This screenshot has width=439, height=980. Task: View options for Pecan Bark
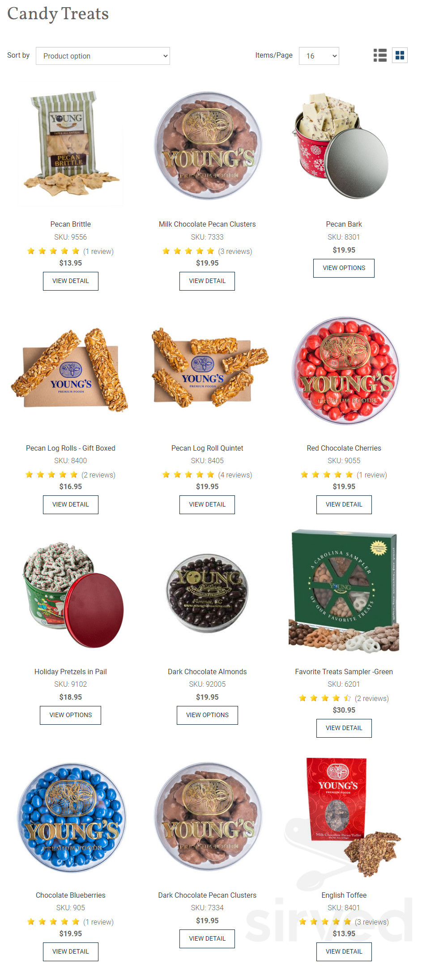point(344,268)
